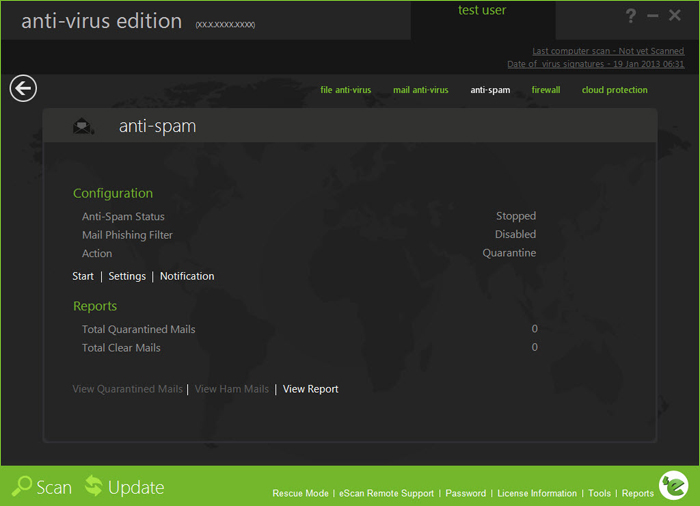Image resolution: width=700 pixels, height=506 pixels.
Task: Click the Disabled value
Action: [x=515, y=234]
